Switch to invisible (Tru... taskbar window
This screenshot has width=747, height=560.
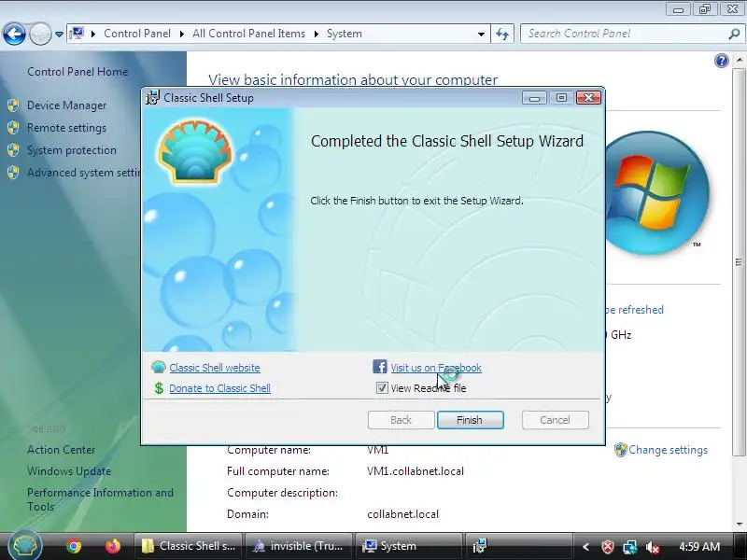tap(298, 546)
